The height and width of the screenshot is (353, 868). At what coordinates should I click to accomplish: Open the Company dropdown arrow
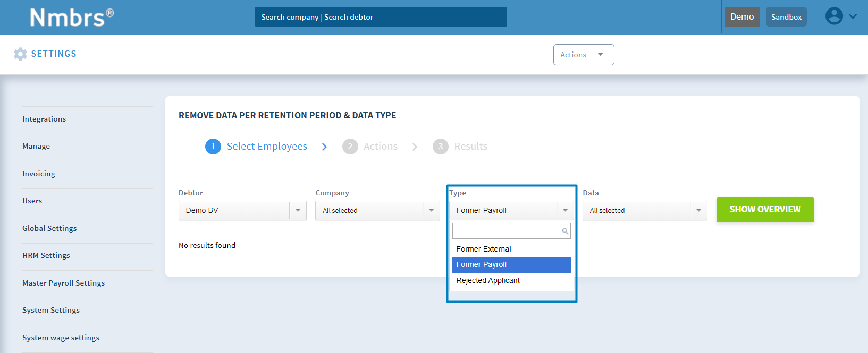point(431,210)
